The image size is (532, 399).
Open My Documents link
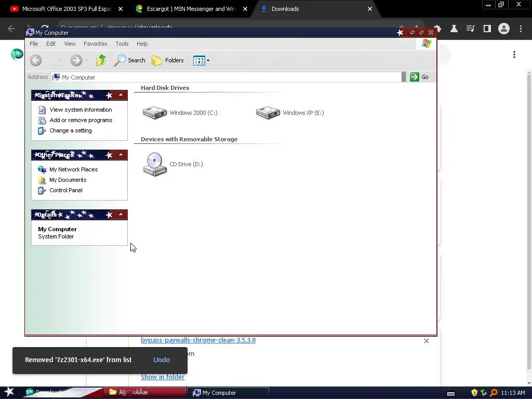tap(68, 180)
